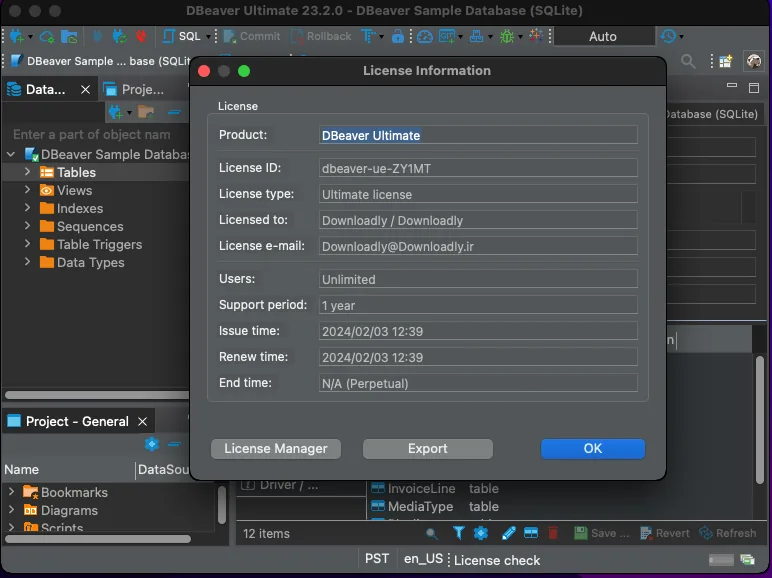Switch to the Projects tab
Viewport: 772px width, 578px height.
click(133, 90)
